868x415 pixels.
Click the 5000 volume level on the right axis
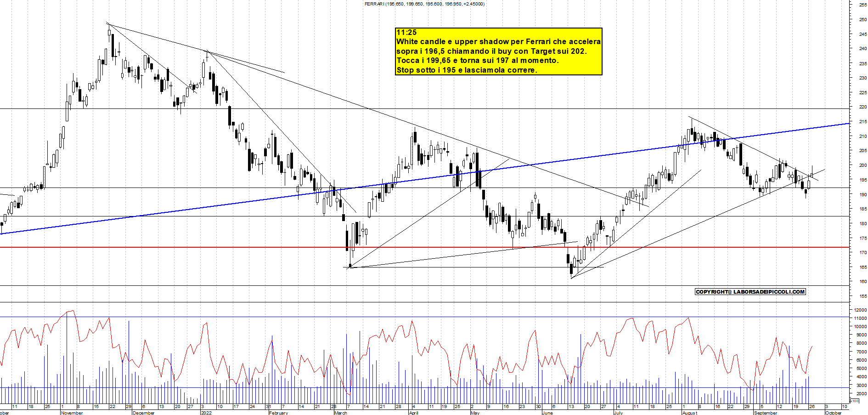pos(862,369)
